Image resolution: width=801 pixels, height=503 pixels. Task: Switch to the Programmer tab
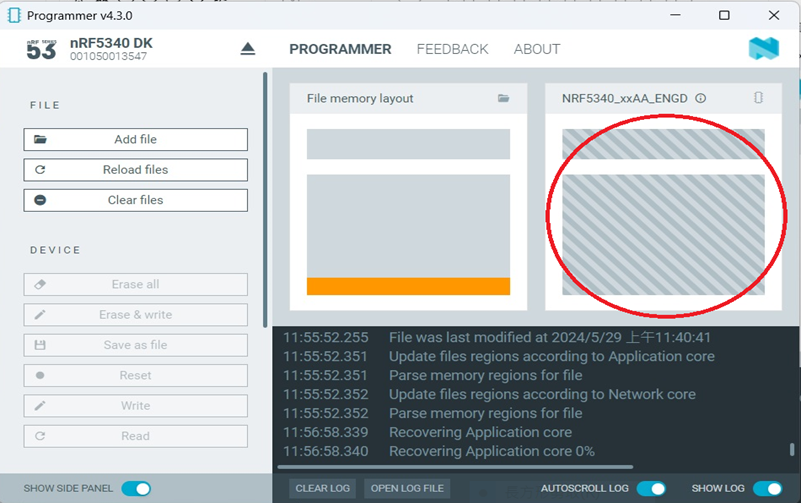pyautogui.click(x=340, y=49)
